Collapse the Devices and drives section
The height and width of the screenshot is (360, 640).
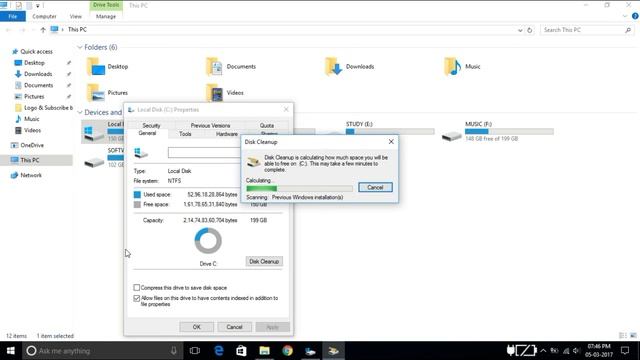point(80,112)
